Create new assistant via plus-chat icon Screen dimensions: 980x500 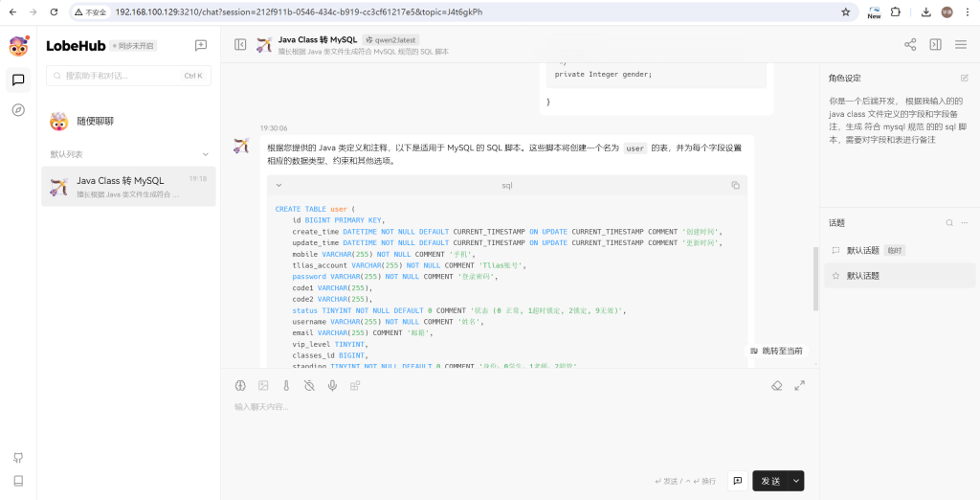(x=201, y=45)
